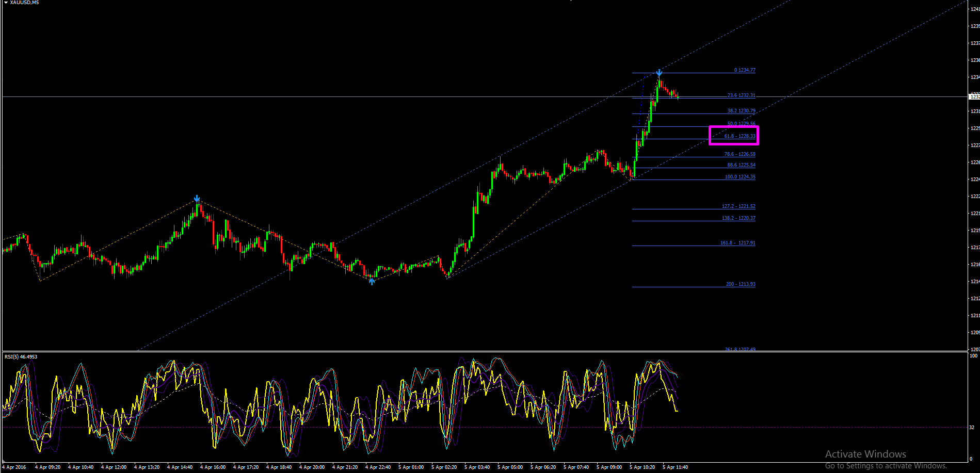
Task: Click the RSI scale value 100
Action: (x=973, y=356)
